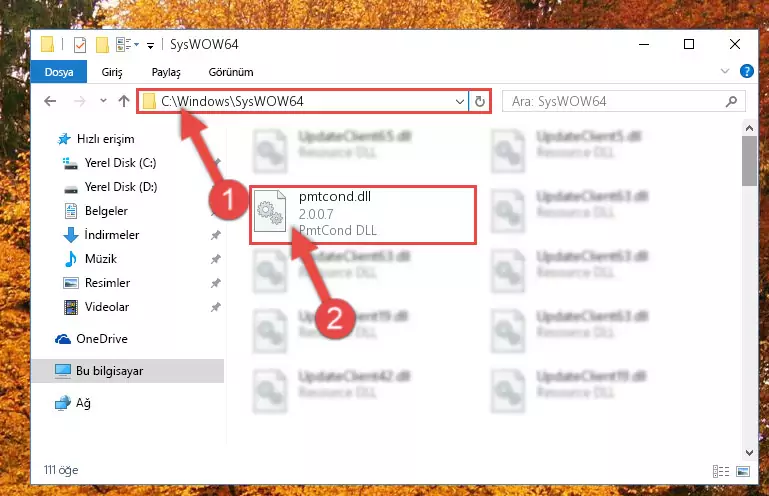
Task: Open Belgeler folder in sidebar
Action: pyautogui.click(x=106, y=211)
